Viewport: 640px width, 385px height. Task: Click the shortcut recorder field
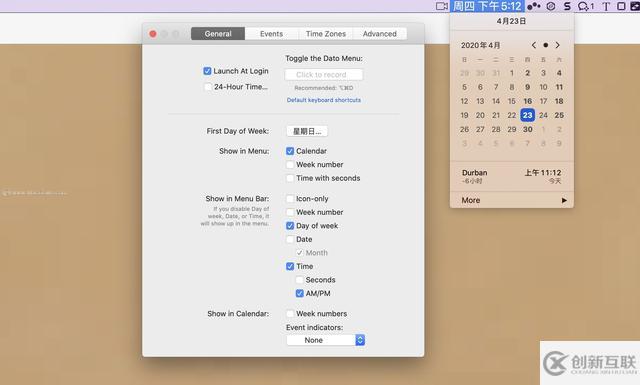point(324,75)
